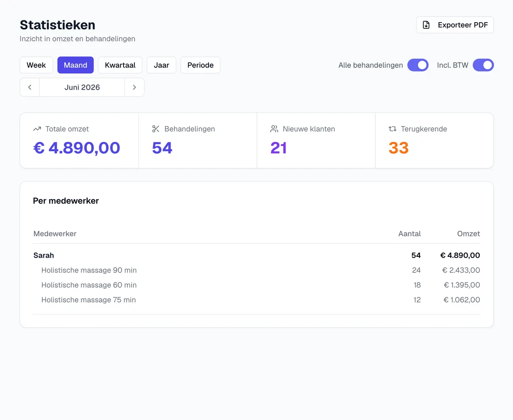Open the custom Periode option
This screenshot has height=420, width=513.
click(x=200, y=65)
